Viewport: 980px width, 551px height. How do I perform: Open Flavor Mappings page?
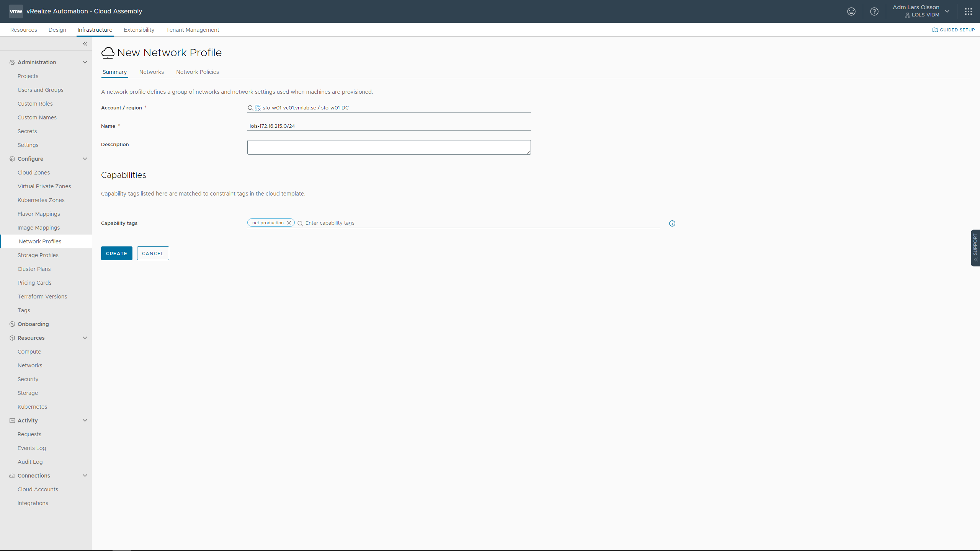(39, 214)
